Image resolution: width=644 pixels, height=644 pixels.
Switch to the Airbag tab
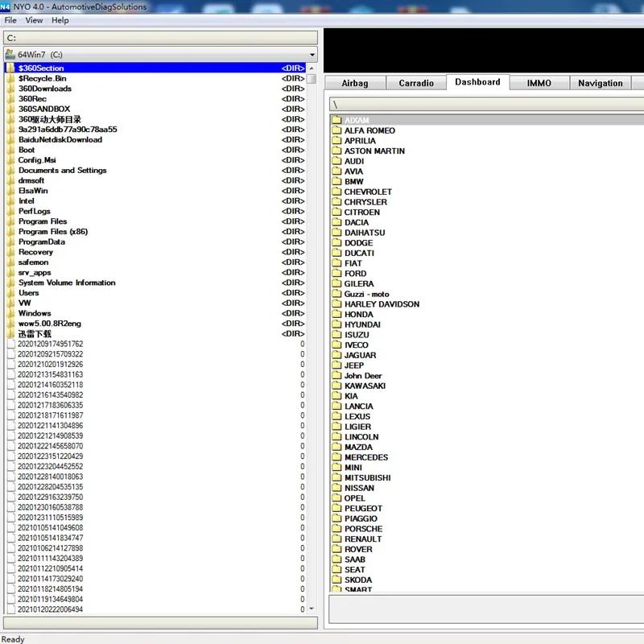354,83
